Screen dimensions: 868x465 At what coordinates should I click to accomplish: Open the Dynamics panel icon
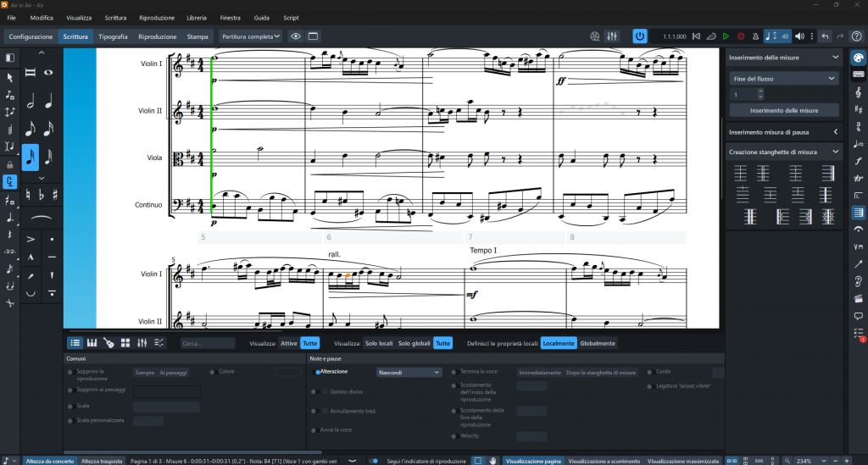pos(858,161)
